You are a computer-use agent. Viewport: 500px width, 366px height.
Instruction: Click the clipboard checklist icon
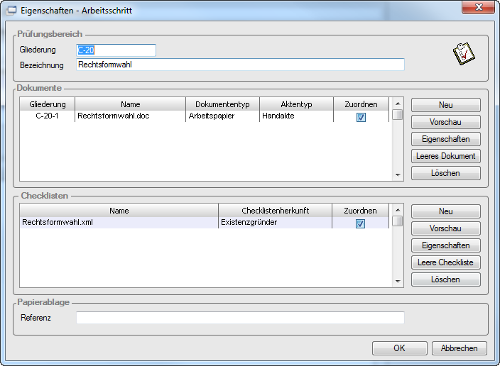[463, 53]
